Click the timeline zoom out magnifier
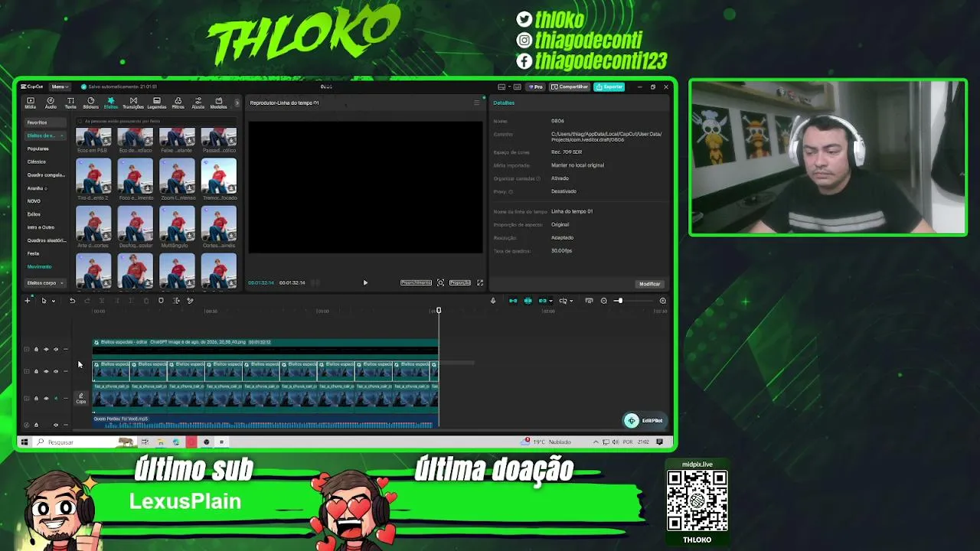This screenshot has height=551, width=980. pyautogui.click(x=603, y=301)
